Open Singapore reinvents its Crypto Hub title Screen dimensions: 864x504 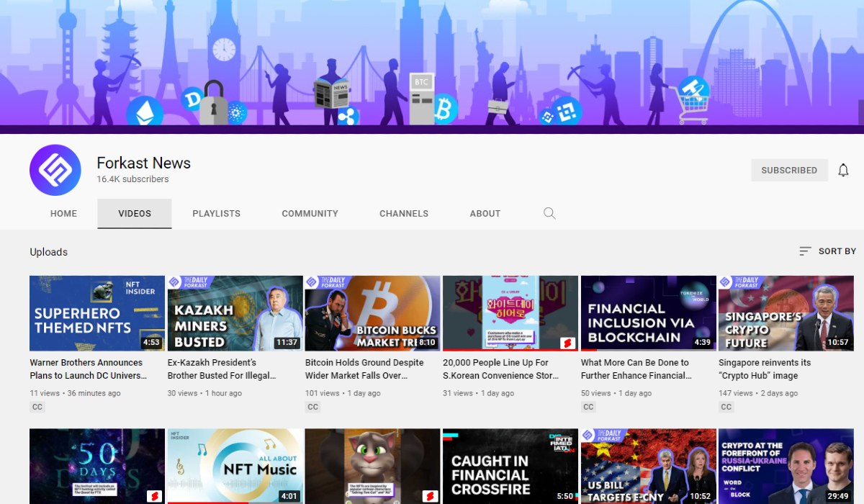tap(765, 369)
